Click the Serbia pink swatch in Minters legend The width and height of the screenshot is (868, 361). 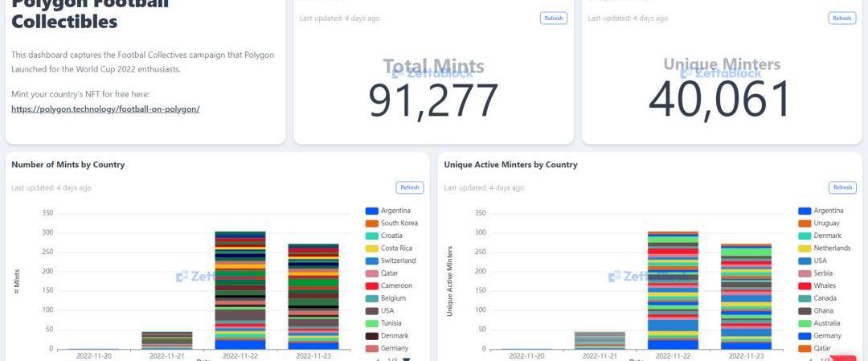coord(805,273)
